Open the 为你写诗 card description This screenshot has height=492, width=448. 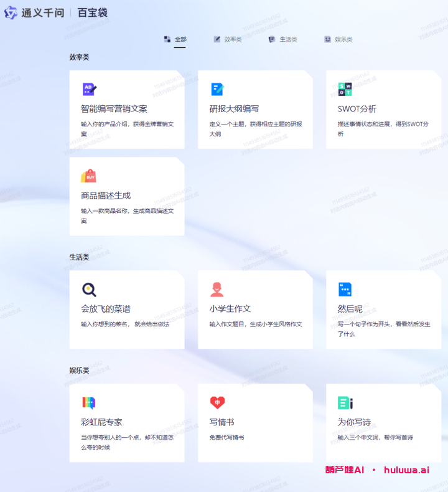(x=375, y=438)
